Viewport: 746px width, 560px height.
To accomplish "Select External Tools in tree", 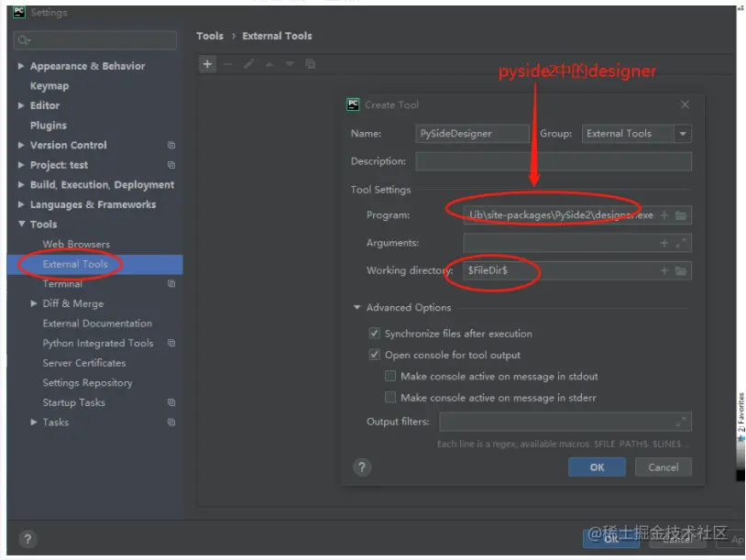I will pyautogui.click(x=75, y=264).
